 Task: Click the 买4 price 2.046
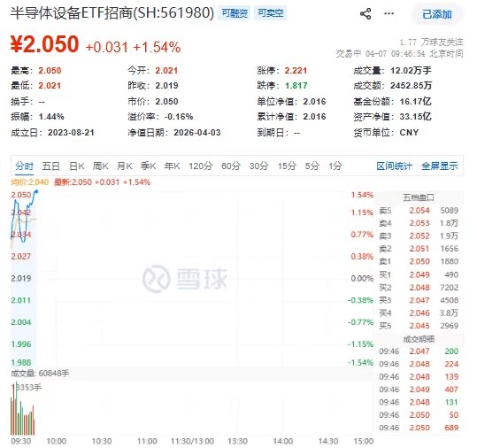pyautogui.click(x=419, y=313)
